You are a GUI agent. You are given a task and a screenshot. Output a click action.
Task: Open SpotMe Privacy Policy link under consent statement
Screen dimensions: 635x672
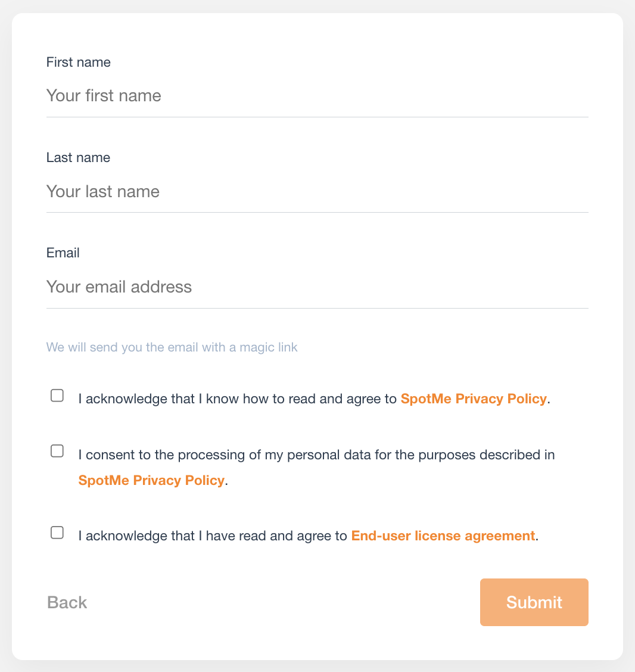tap(151, 480)
